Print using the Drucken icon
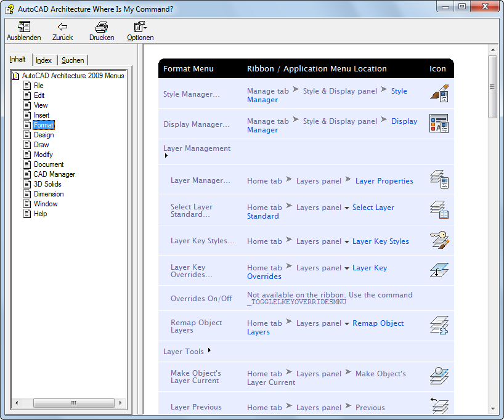 pyautogui.click(x=102, y=27)
